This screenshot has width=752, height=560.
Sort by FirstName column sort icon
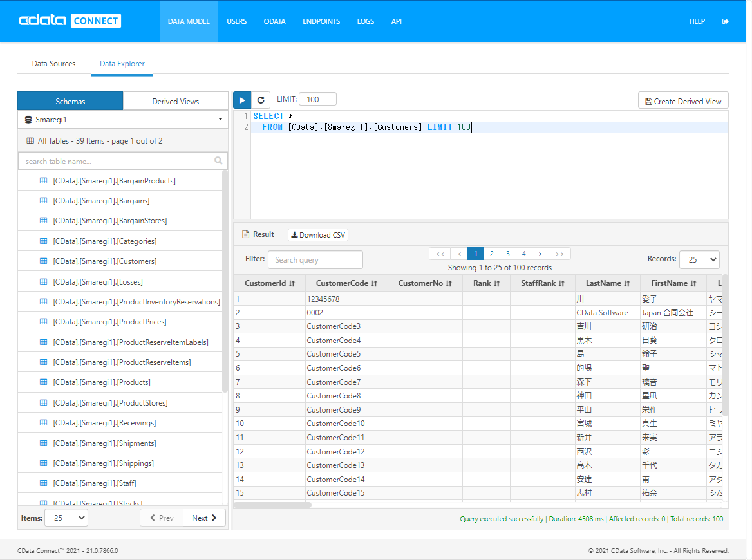tap(693, 283)
